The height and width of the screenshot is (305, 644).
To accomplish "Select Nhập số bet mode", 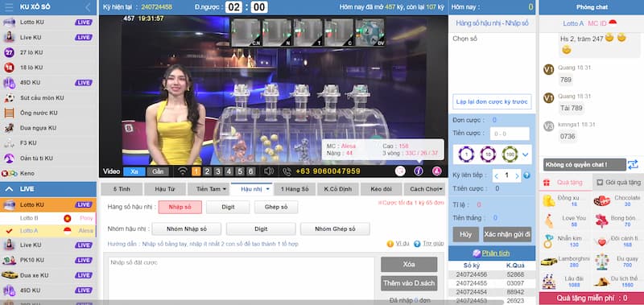I will (x=180, y=208).
